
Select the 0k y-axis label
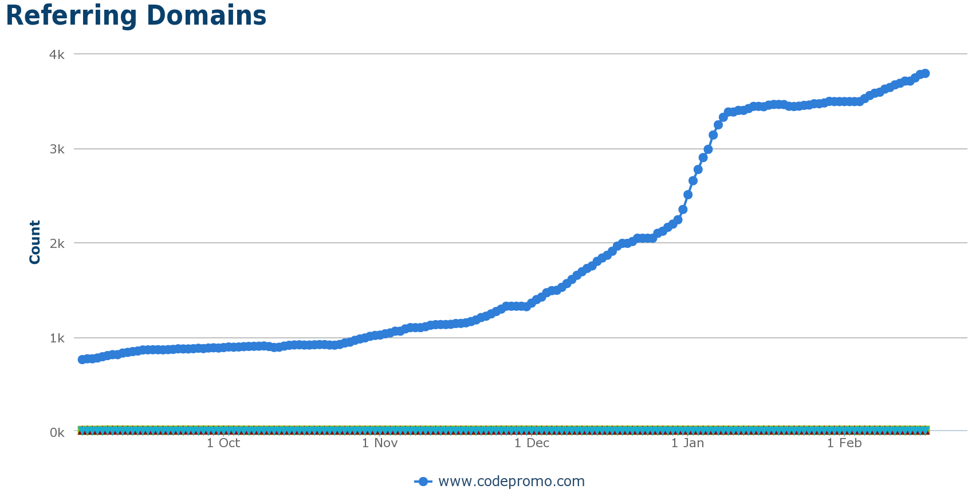tap(57, 432)
